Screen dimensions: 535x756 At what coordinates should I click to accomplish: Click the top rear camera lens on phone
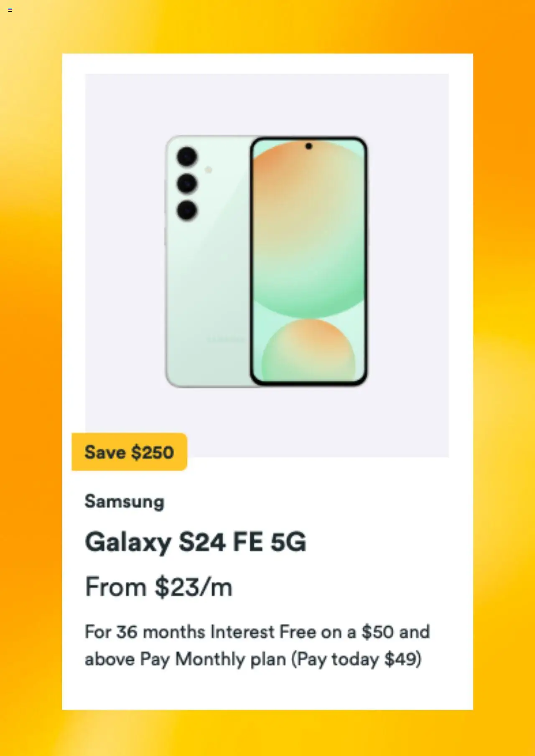click(x=187, y=157)
